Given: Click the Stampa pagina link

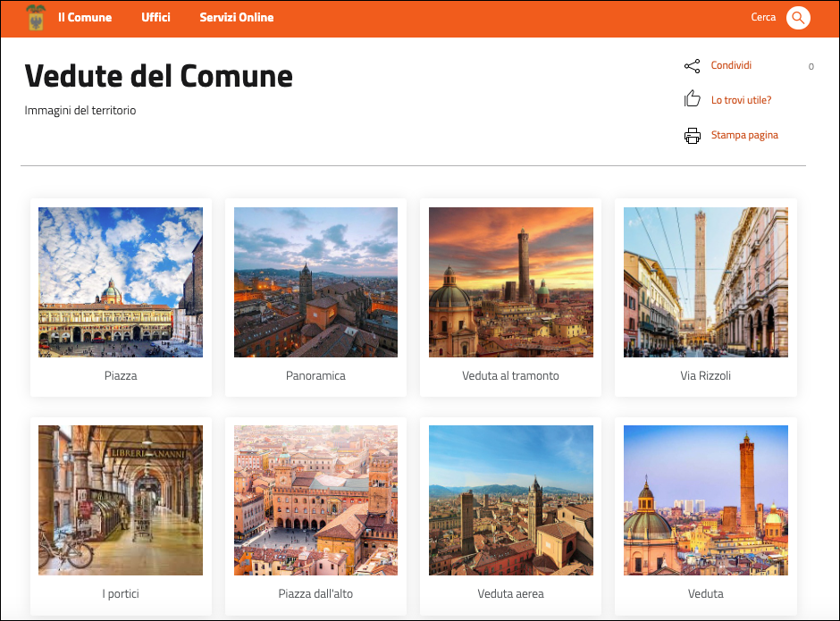Looking at the screenshot, I should click(x=744, y=135).
